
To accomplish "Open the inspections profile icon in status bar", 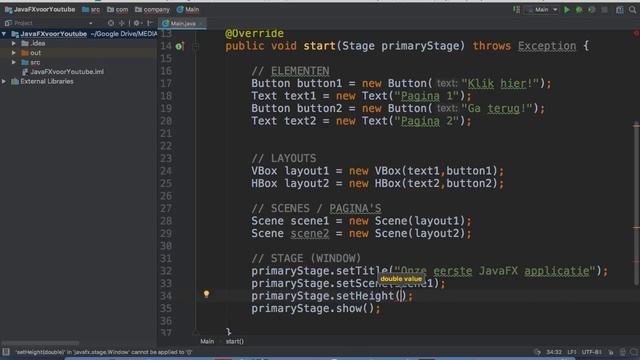I will point(622,352).
